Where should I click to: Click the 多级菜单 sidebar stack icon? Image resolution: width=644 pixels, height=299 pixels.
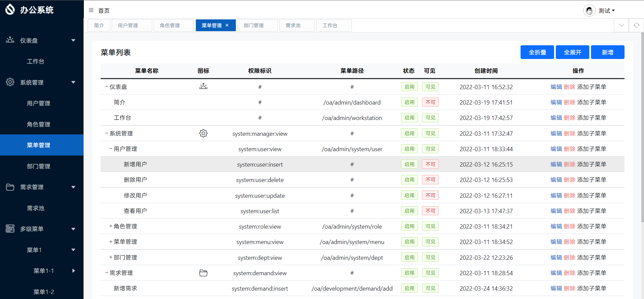coord(10,229)
